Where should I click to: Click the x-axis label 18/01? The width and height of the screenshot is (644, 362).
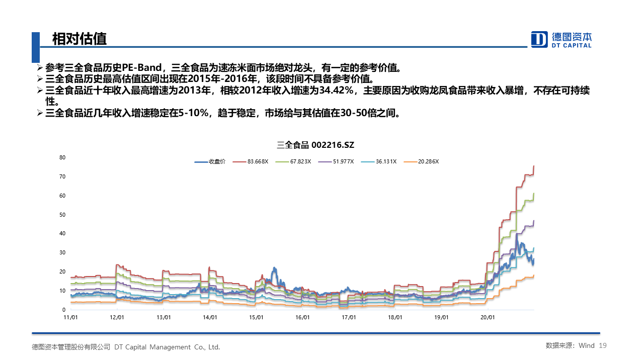click(395, 318)
